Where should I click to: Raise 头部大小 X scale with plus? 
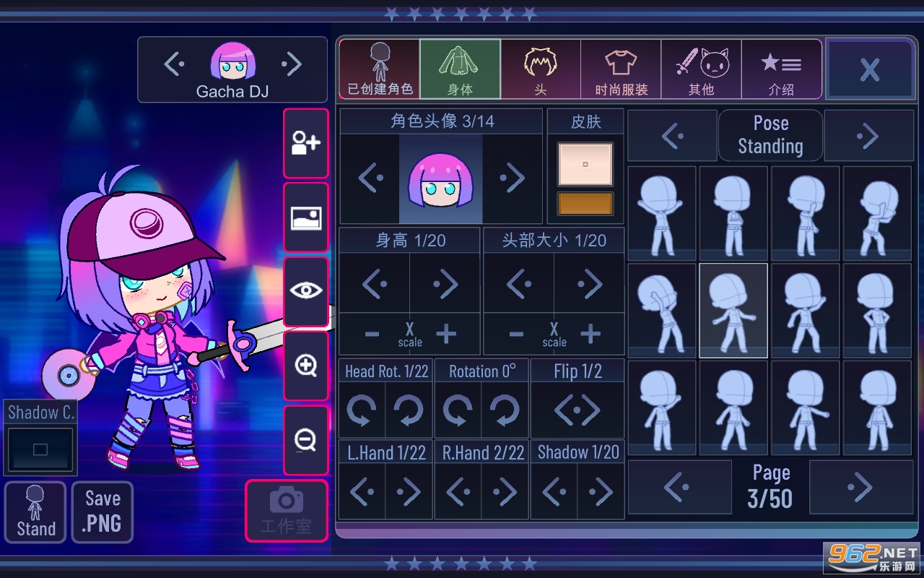click(591, 334)
